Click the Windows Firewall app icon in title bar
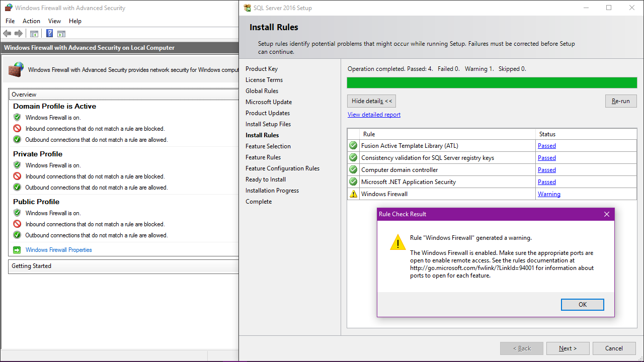The image size is (644, 362). [8, 8]
